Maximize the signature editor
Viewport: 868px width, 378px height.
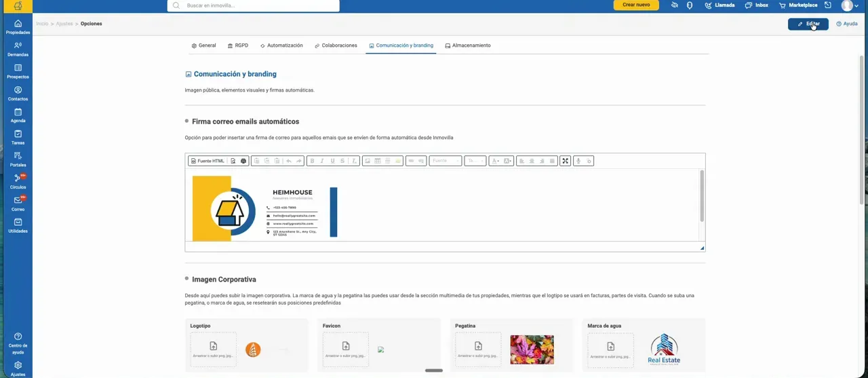(x=565, y=161)
